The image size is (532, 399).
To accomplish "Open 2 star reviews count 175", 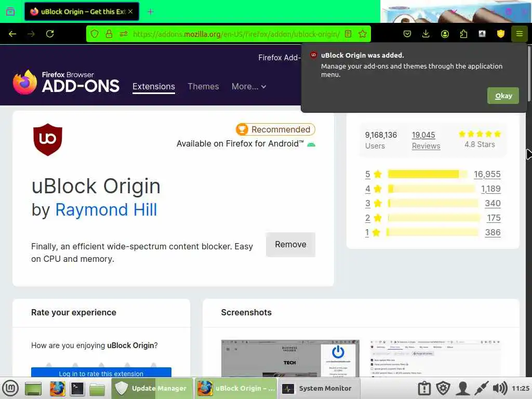I will 494,218.
